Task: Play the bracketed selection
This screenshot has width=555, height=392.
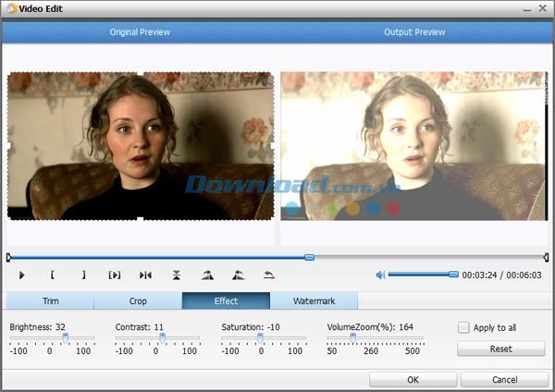Action: pos(115,275)
